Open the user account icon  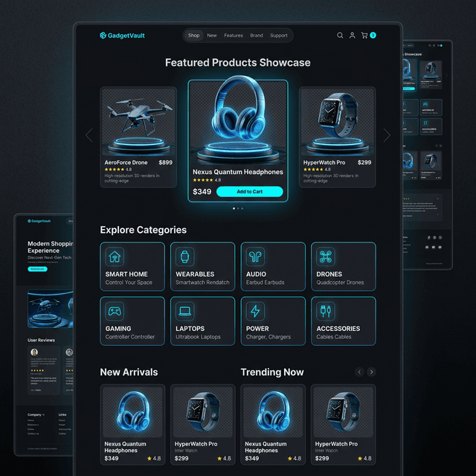pyautogui.click(x=352, y=36)
